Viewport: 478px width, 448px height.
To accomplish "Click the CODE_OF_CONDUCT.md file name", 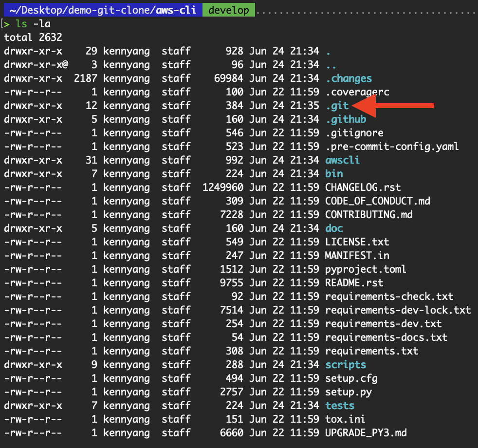I will click(377, 201).
